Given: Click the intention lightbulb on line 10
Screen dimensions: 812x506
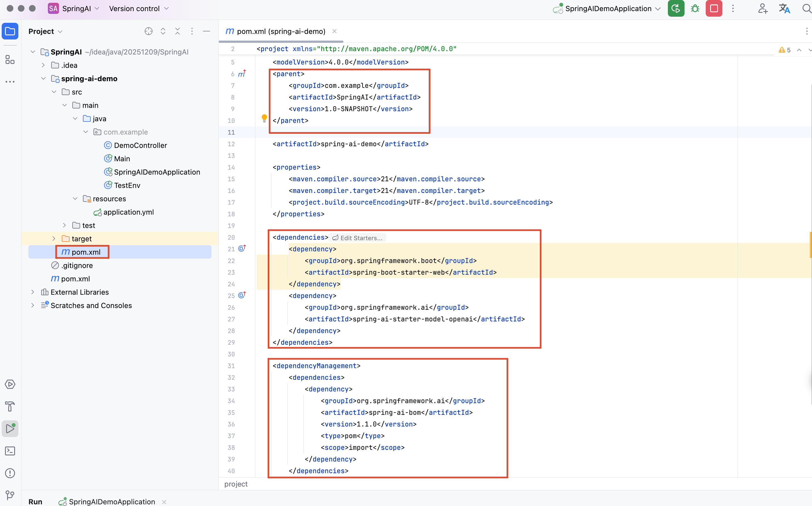Looking at the screenshot, I should click(x=264, y=118).
